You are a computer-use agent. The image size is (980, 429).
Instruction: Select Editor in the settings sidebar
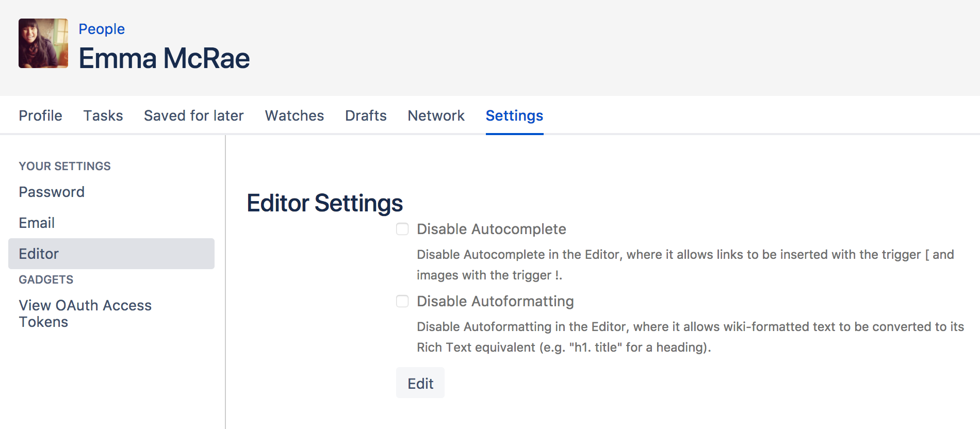tap(39, 254)
